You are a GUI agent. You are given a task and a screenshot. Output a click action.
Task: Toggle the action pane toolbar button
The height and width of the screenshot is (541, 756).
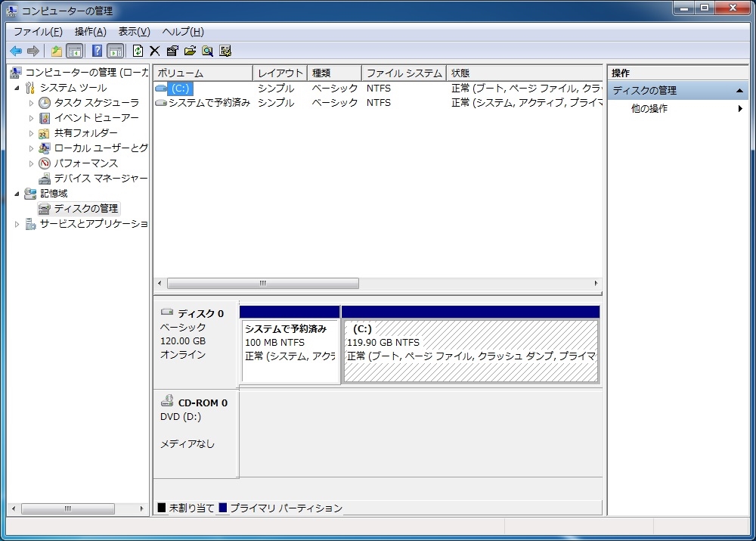click(116, 51)
